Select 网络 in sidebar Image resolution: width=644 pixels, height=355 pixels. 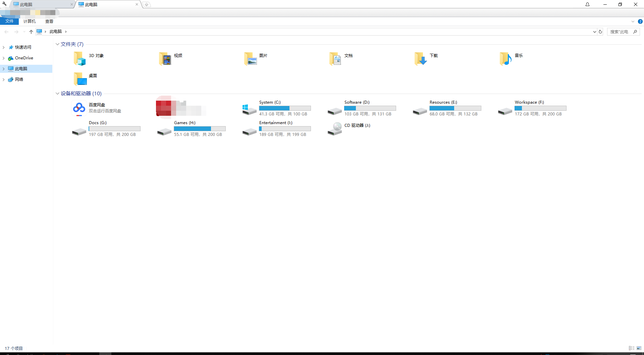(19, 80)
